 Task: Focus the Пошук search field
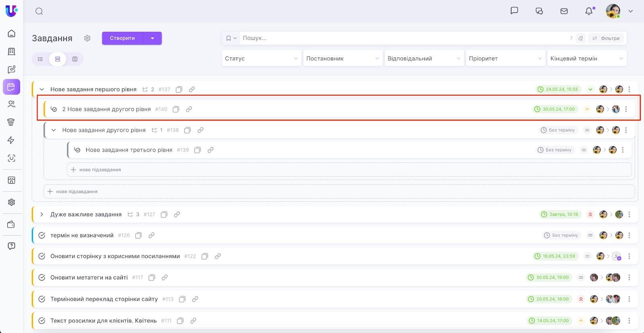pos(403,38)
